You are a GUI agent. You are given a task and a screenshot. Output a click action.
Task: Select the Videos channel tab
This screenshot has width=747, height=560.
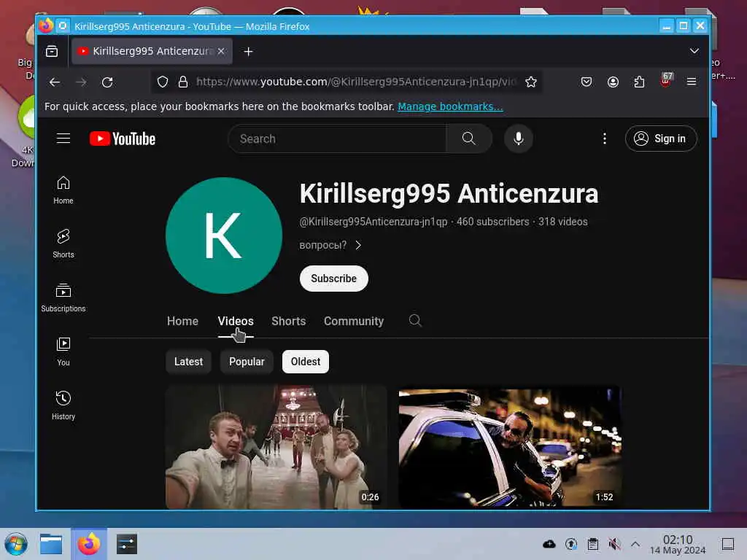click(236, 321)
